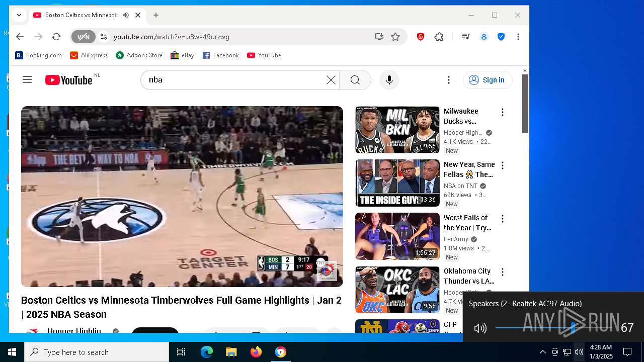Reload the YouTube page
This screenshot has height=362, width=644.
coord(56,37)
